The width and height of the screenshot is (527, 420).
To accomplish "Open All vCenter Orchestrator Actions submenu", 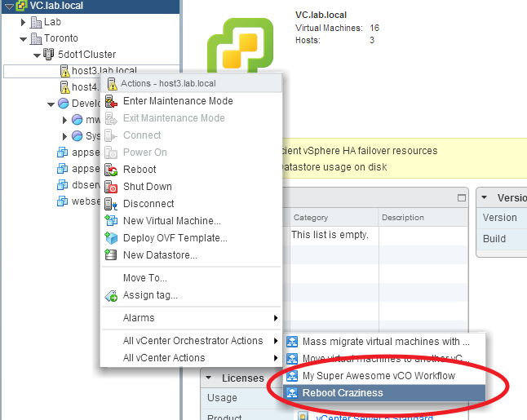I will point(192,341).
